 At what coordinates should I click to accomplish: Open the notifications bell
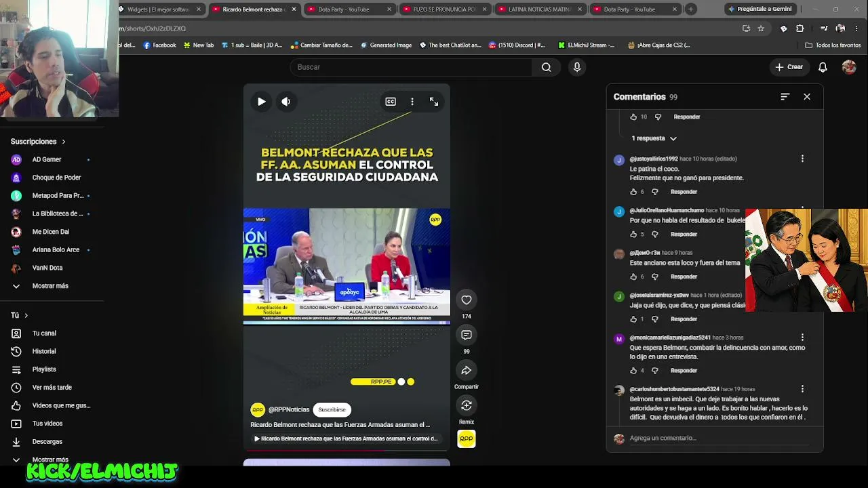(x=823, y=67)
